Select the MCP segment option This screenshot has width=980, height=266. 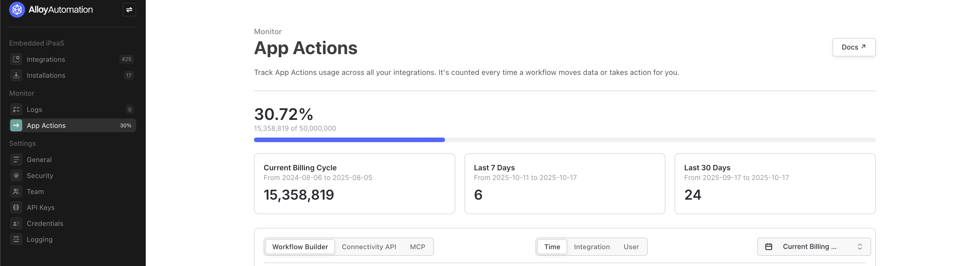[417, 247]
